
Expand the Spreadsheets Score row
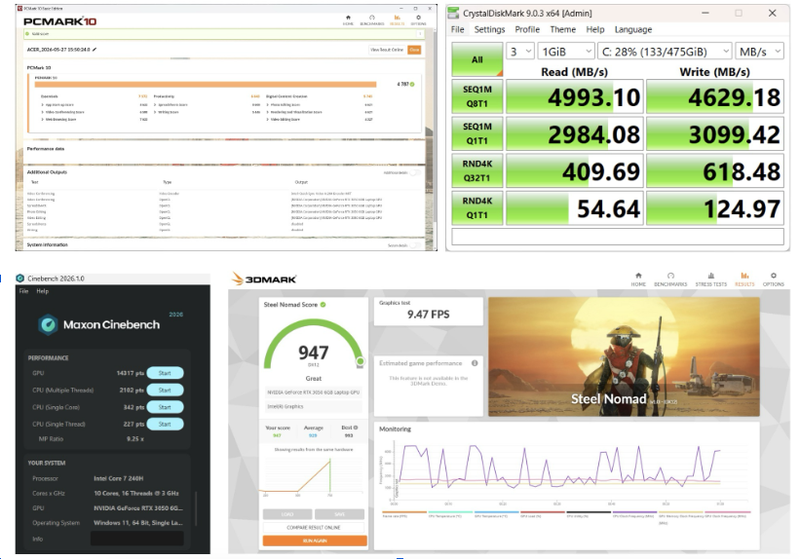[x=155, y=105]
